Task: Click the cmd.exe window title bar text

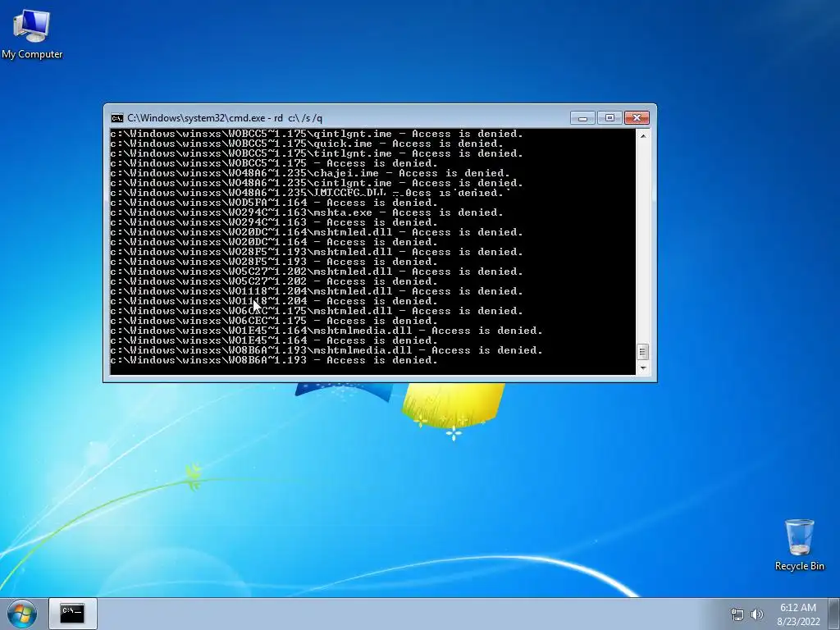Action: [x=225, y=118]
